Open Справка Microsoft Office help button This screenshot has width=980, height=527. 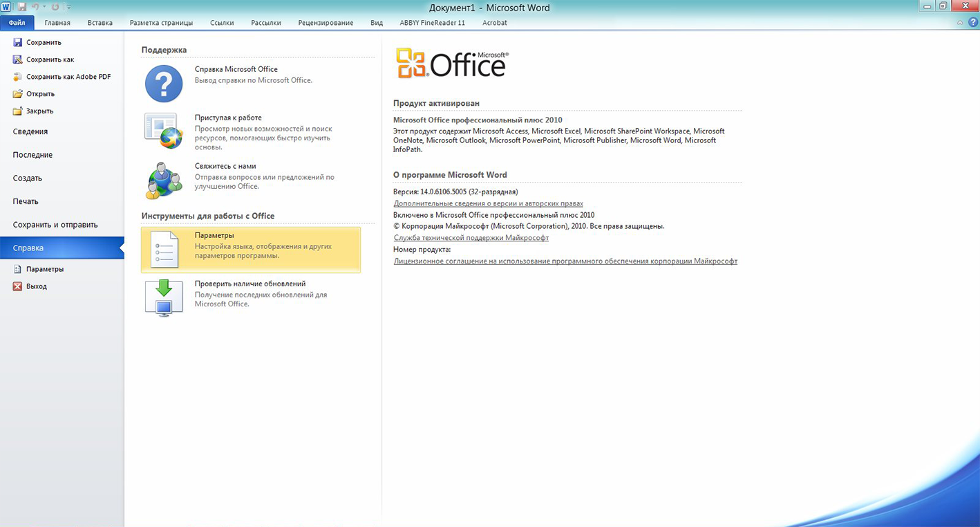[x=251, y=84]
